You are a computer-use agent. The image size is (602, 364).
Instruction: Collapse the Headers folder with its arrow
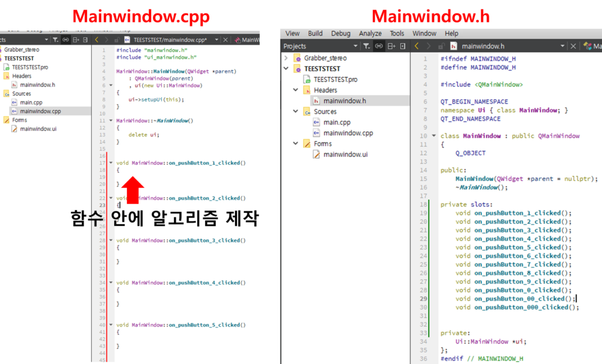click(x=296, y=90)
